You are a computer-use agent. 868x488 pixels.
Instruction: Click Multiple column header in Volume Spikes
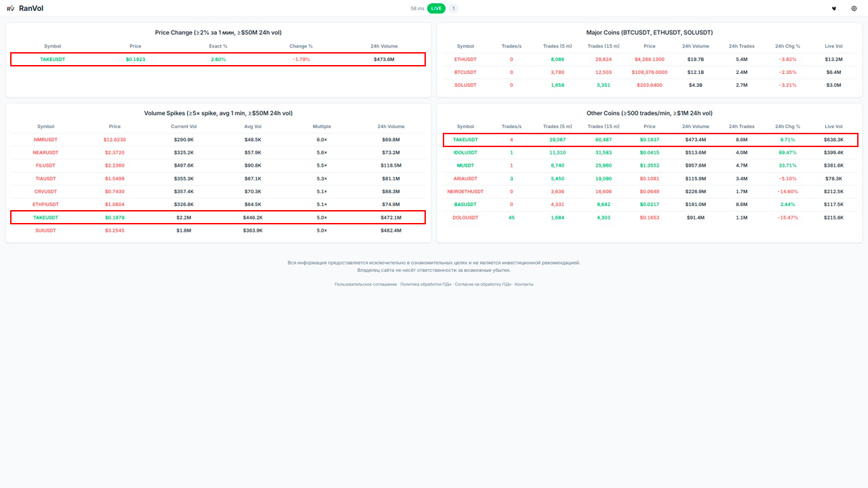coord(321,127)
